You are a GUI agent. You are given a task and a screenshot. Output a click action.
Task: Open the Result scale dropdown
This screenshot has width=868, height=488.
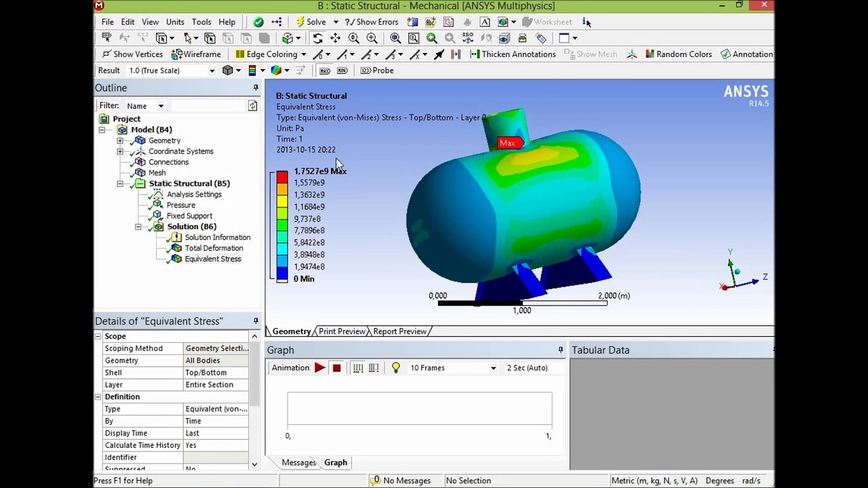tap(172, 70)
